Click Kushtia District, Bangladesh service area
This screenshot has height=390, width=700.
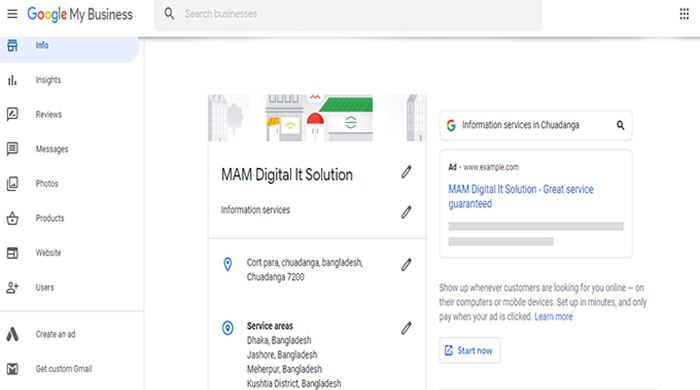coord(294,383)
